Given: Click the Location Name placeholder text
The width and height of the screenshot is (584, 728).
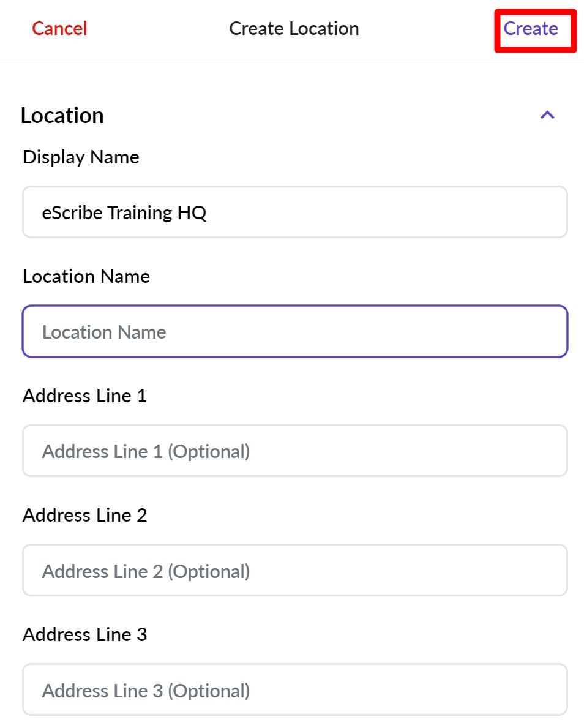Looking at the screenshot, I should tap(104, 332).
